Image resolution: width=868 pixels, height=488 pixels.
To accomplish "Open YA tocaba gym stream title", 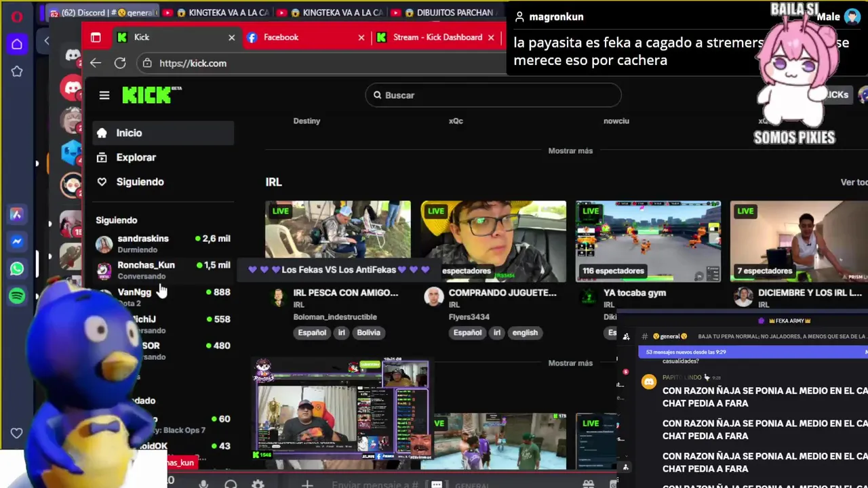I will [635, 293].
